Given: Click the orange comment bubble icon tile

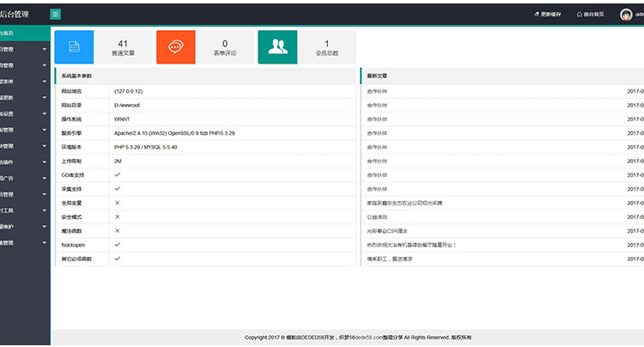Looking at the screenshot, I should [176, 47].
